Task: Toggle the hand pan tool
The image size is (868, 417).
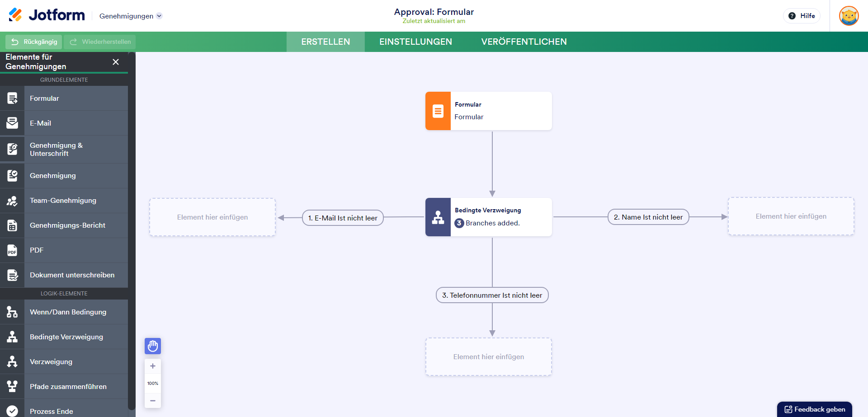Action: 153,346
